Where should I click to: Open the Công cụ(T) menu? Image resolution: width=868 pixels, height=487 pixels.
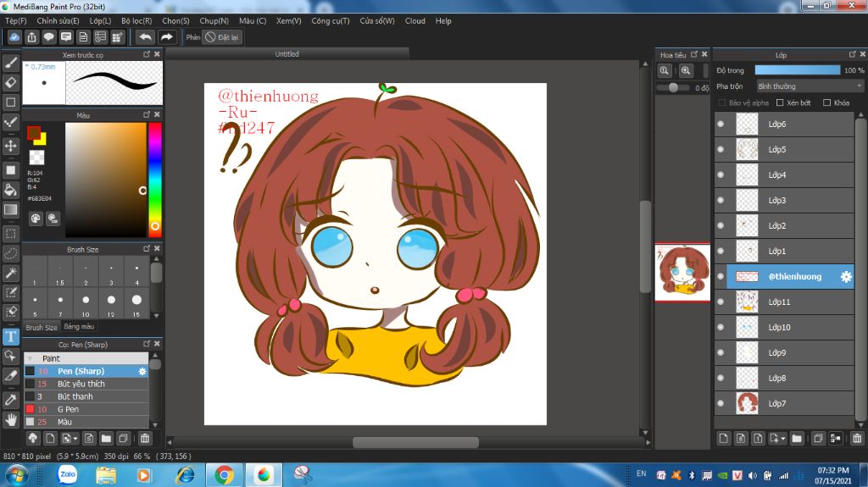(331, 21)
